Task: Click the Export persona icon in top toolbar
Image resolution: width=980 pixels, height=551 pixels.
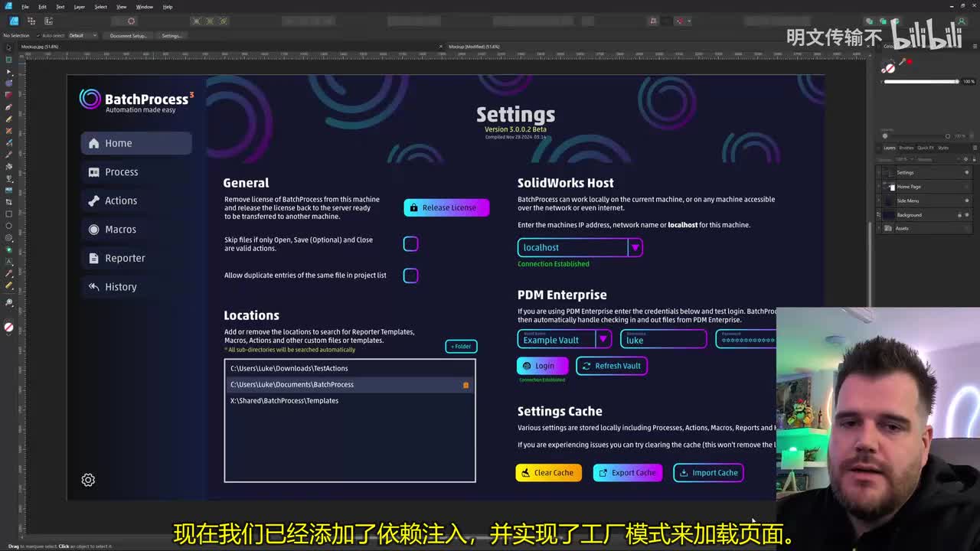Action: pyautogui.click(x=48, y=21)
